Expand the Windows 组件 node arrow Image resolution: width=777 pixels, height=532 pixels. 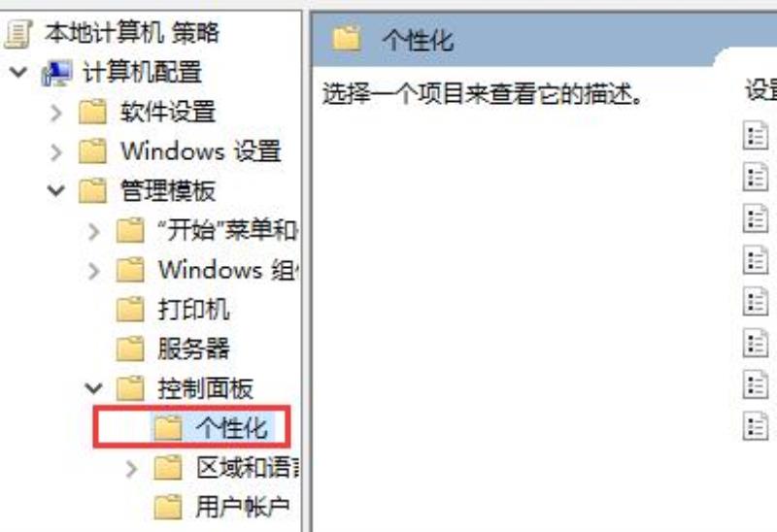[93, 271]
